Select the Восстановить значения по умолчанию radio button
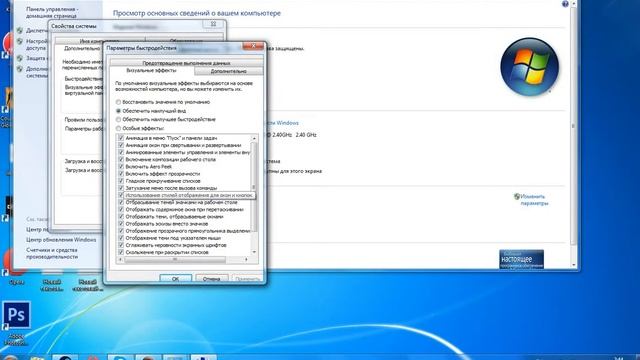Image resolution: width=640 pixels, height=360 pixels. pyautogui.click(x=118, y=102)
